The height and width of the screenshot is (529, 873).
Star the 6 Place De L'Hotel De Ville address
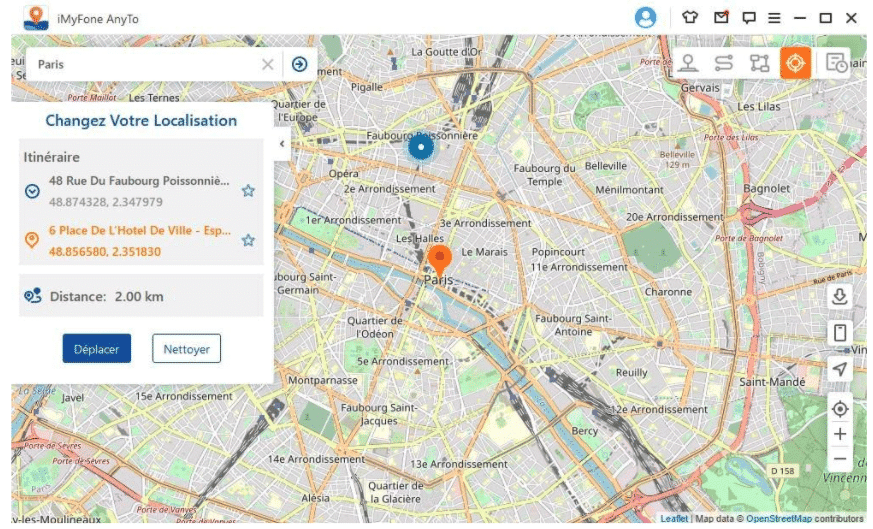tap(248, 240)
